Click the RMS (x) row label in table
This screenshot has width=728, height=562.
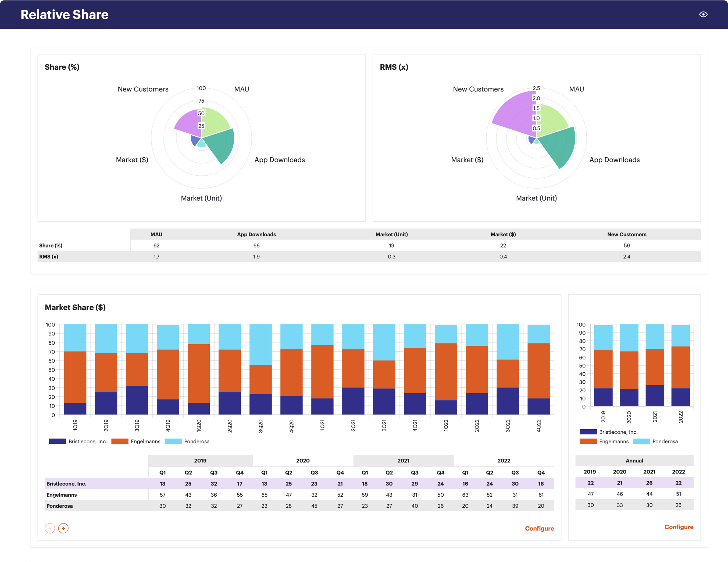pyautogui.click(x=49, y=256)
